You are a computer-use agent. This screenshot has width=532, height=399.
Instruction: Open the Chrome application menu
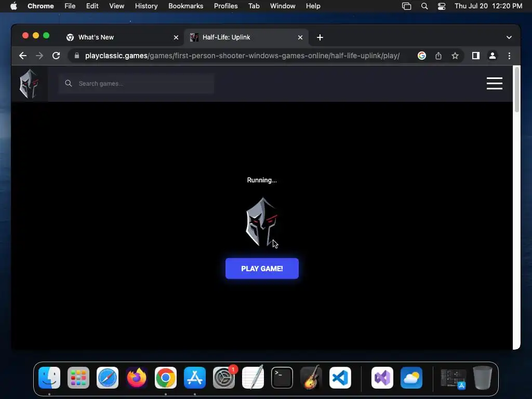[41, 6]
